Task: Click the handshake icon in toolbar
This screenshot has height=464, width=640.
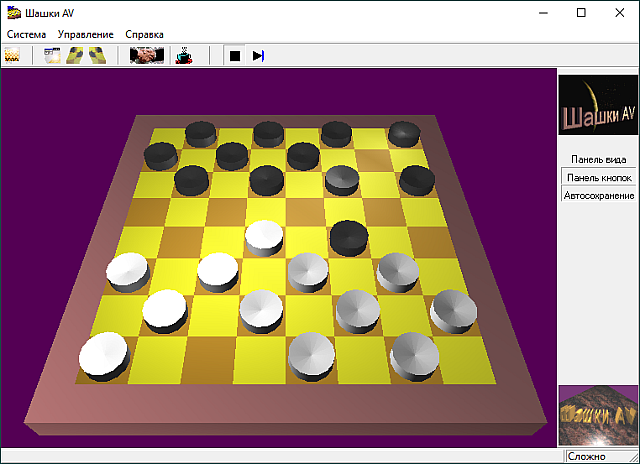Action: tap(147, 56)
